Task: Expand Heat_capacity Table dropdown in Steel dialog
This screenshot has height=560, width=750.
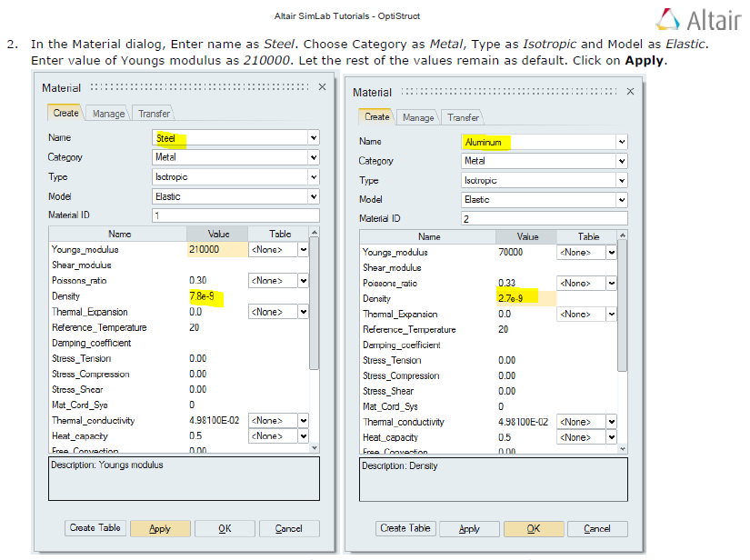Action: [304, 436]
